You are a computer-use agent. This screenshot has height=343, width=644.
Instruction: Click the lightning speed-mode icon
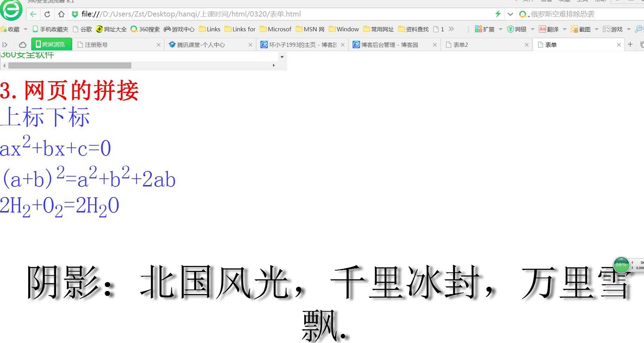pos(498,14)
